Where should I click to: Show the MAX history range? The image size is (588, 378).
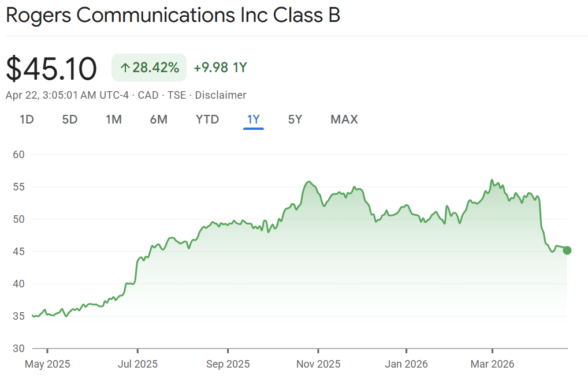[x=344, y=119]
